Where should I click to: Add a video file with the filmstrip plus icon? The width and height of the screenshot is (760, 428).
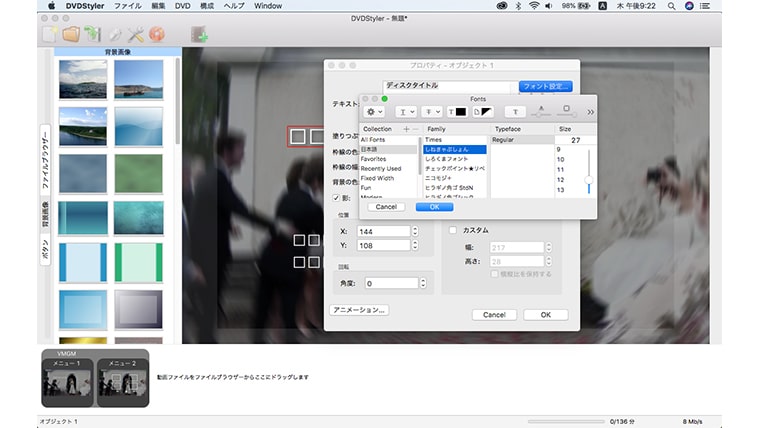click(199, 34)
